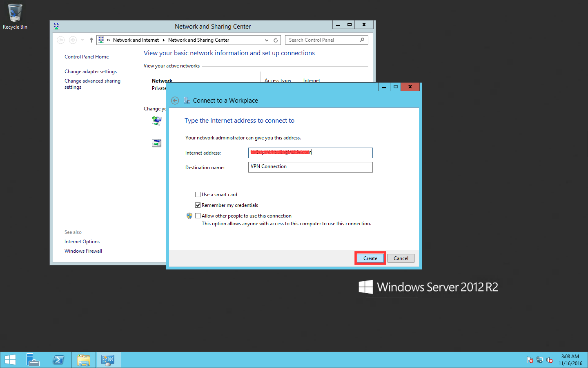This screenshot has width=588, height=368.
Task: Click Network and Sharing Center window title icon
Action: [x=56, y=26]
